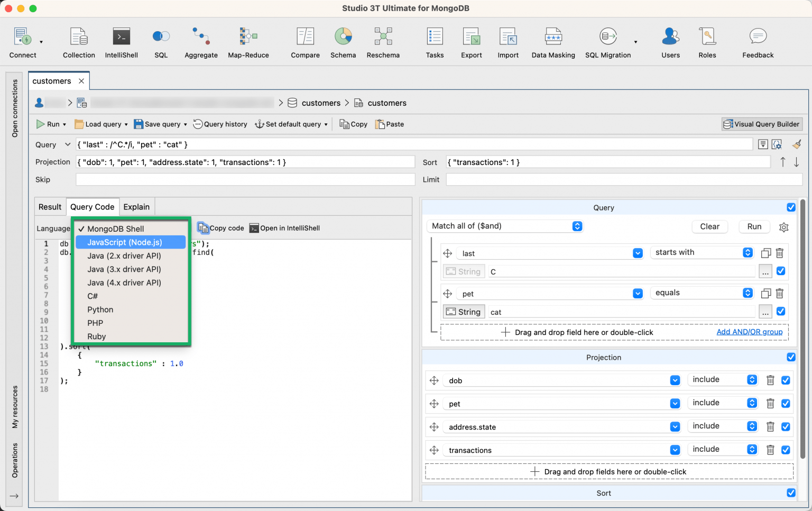Duplicate the 'last' query condition
812x511 pixels.
pos(765,253)
